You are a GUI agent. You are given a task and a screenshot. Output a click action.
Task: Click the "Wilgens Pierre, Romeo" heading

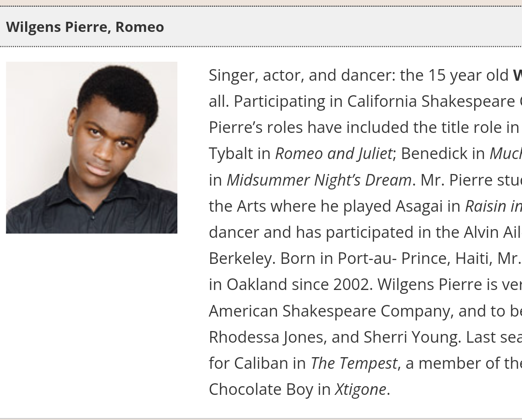click(85, 27)
